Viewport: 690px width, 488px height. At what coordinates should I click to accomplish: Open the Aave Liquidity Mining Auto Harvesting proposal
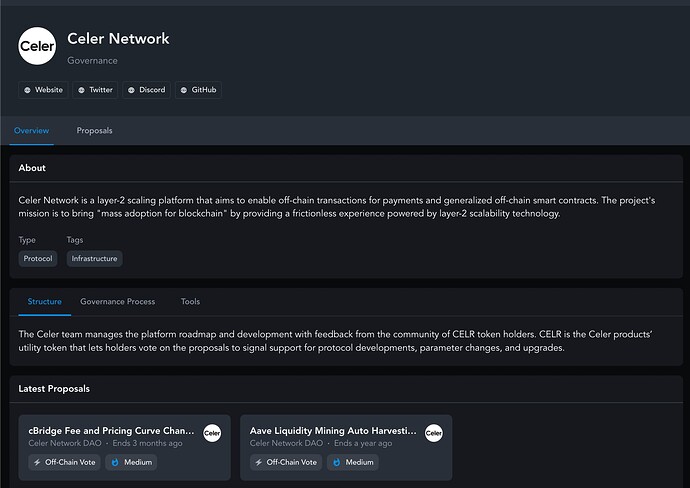(346, 448)
